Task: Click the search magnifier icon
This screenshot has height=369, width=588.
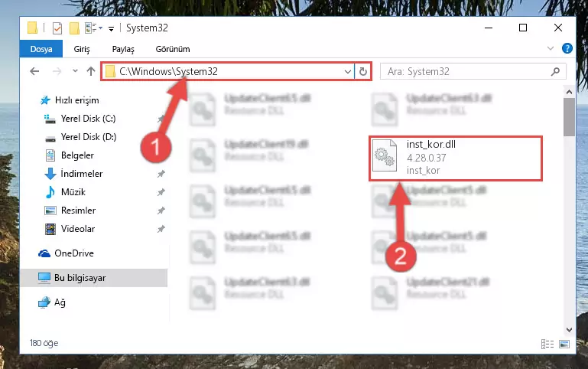Action: click(555, 71)
